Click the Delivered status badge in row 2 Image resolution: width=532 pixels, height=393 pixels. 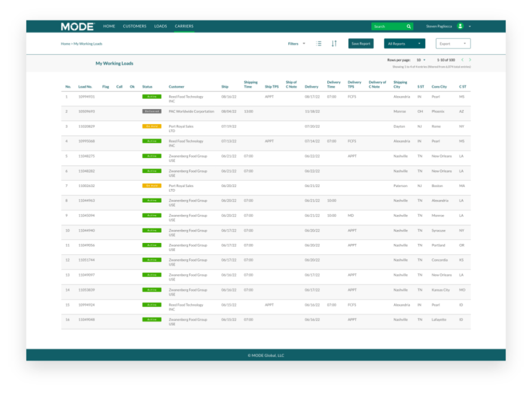[x=152, y=111]
